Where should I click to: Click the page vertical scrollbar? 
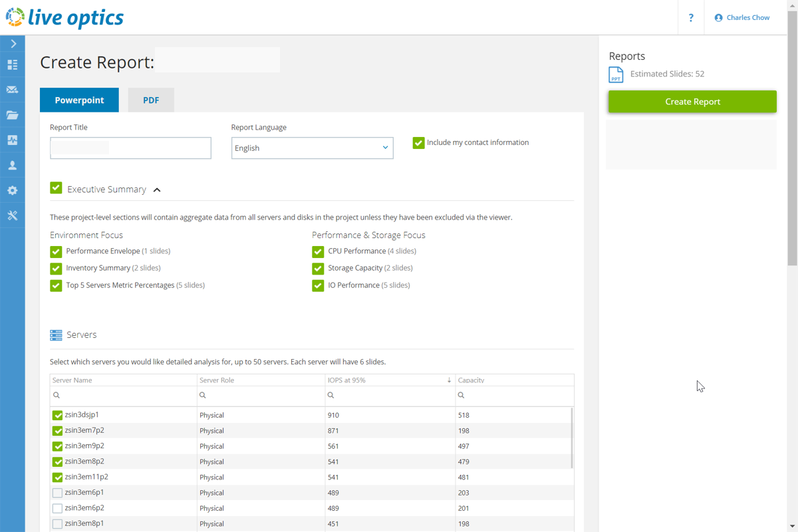[792, 138]
